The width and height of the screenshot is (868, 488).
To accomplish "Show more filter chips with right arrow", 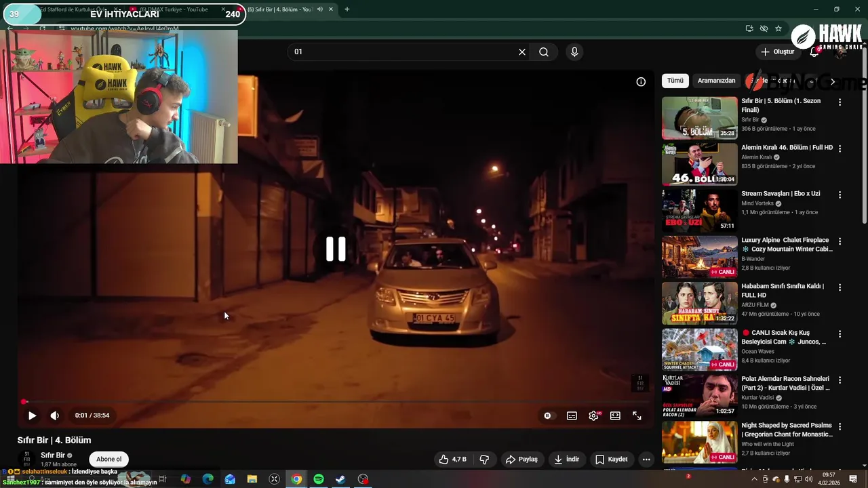I will [833, 81].
